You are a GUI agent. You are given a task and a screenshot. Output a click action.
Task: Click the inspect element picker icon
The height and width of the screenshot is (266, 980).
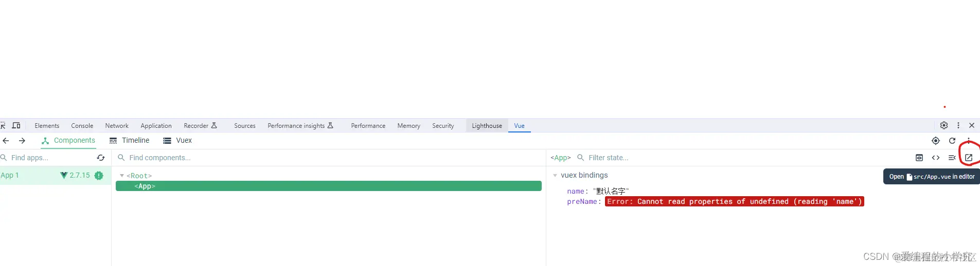click(3, 125)
